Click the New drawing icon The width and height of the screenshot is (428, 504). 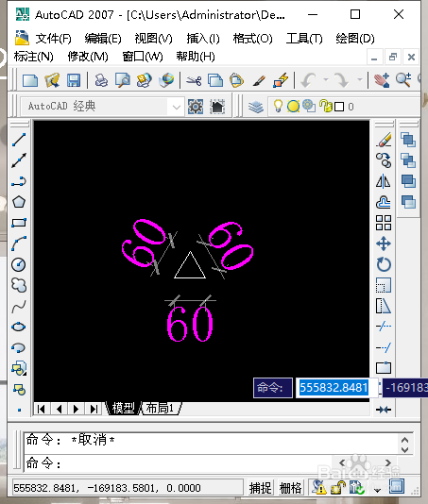30,80
